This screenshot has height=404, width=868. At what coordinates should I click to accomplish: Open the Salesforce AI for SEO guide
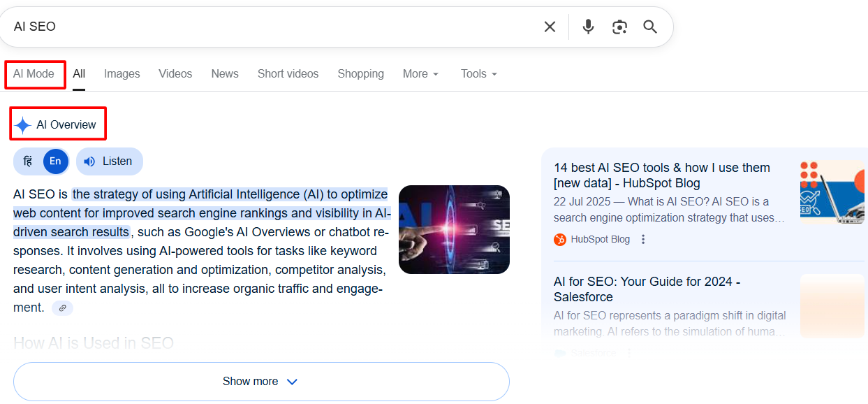click(647, 289)
